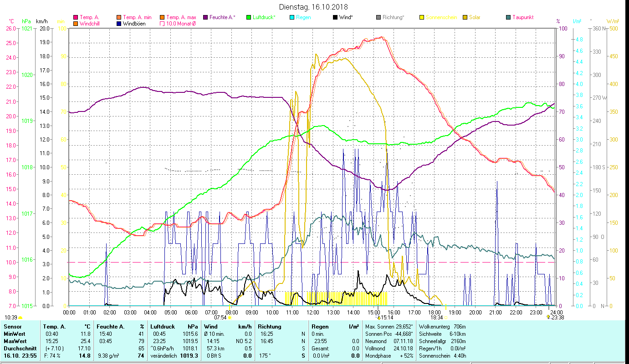Click the MinWert row label
The height and width of the screenshot is (364, 629).
coord(15,334)
